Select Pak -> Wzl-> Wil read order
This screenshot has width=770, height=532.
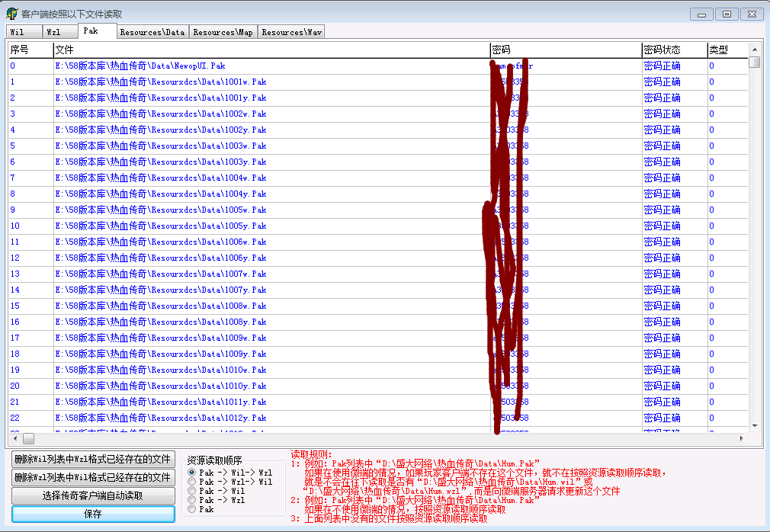tap(229, 482)
